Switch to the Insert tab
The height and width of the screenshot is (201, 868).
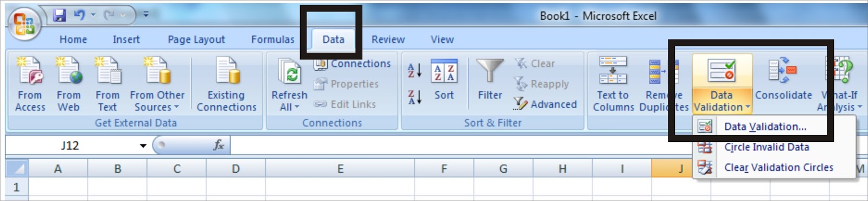point(126,40)
